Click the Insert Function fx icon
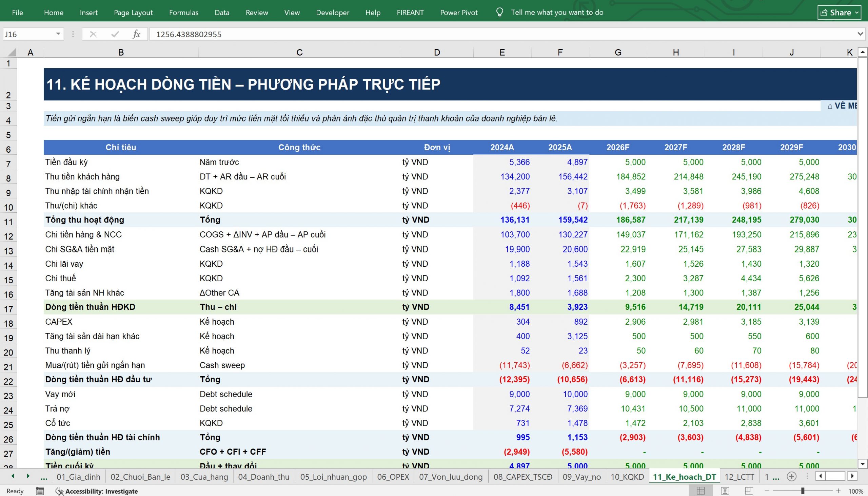 tap(137, 34)
